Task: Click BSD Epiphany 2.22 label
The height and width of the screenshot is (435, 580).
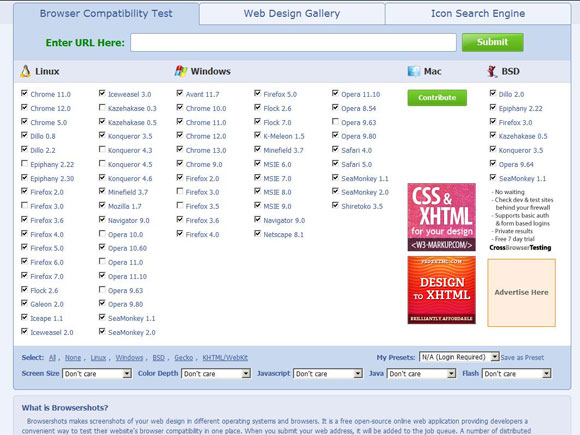Action: coord(520,108)
